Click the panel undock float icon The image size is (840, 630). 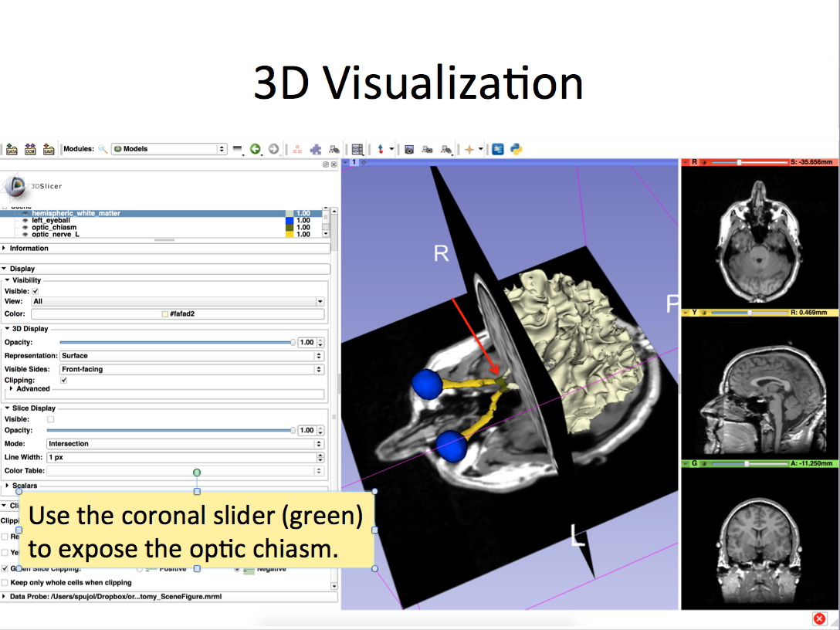click(x=326, y=164)
